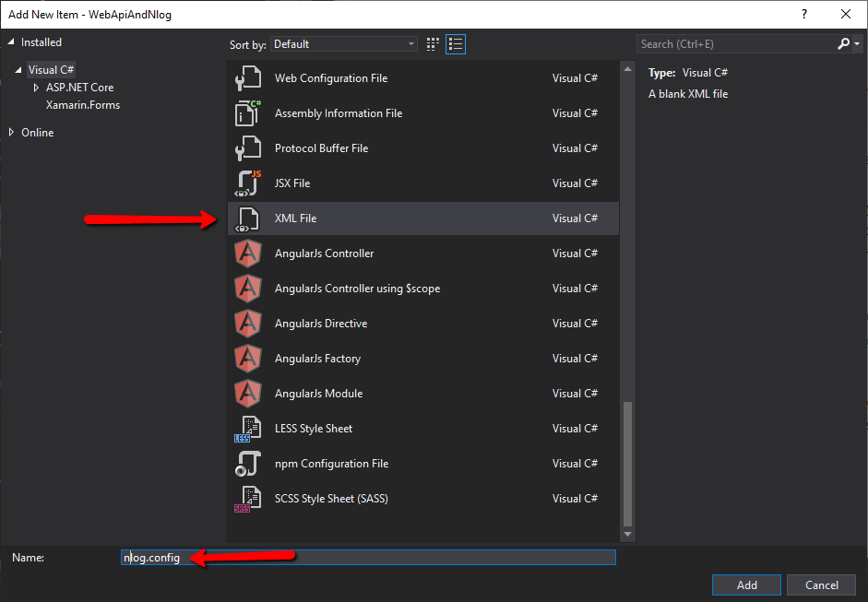Click the scrollbar up arrow
868x602 pixels.
[627, 69]
